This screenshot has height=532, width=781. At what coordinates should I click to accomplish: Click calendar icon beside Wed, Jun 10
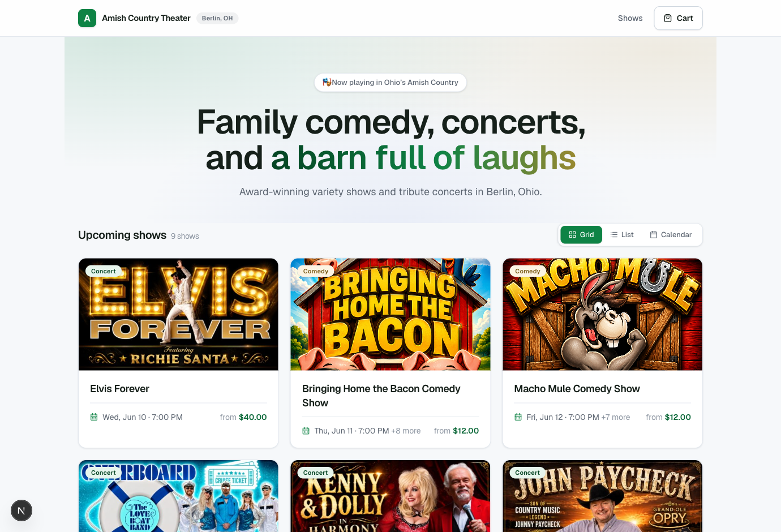[x=94, y=417]
